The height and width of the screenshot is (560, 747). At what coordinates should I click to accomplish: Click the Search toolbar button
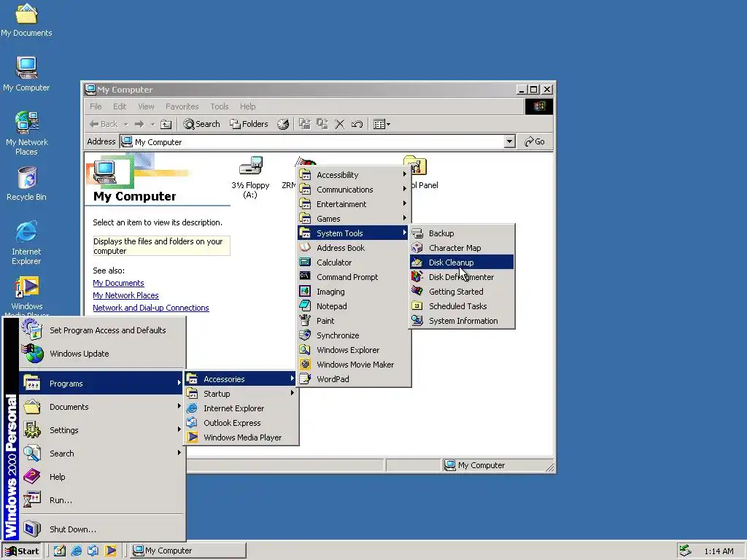click(202, 124)
